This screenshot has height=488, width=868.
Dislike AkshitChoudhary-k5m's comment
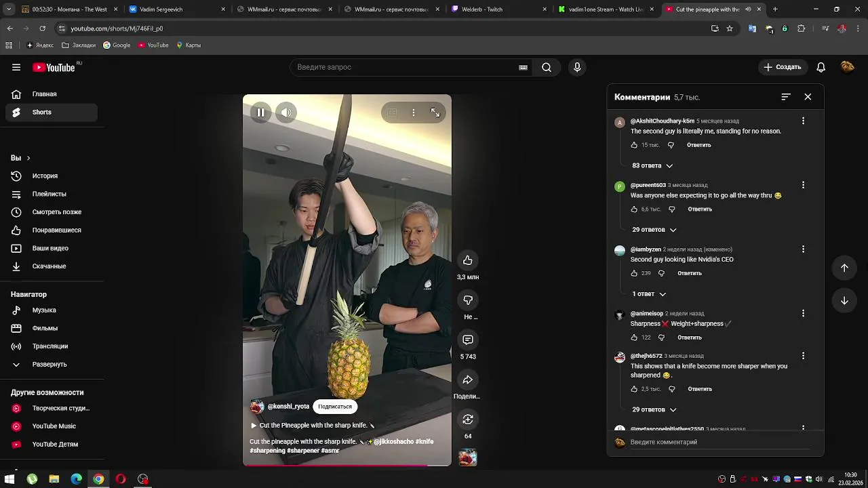[x=671, y=145]
